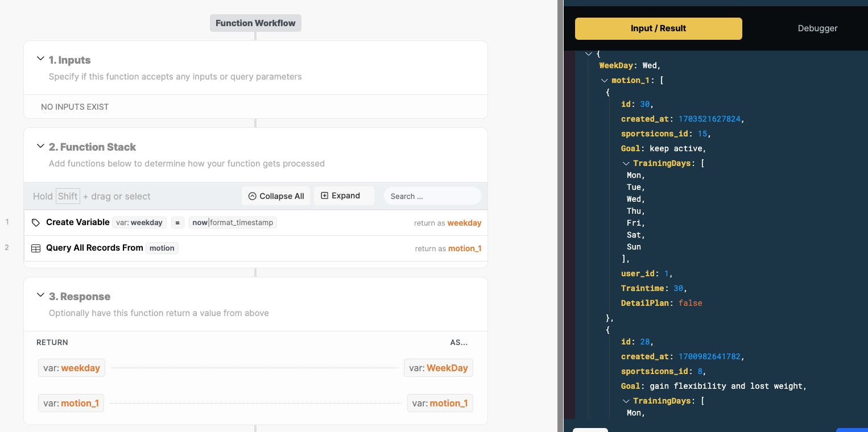This screenshot has width=868, height=432.
Task: Click the var: weekday return chip
Action: (71, 368)
